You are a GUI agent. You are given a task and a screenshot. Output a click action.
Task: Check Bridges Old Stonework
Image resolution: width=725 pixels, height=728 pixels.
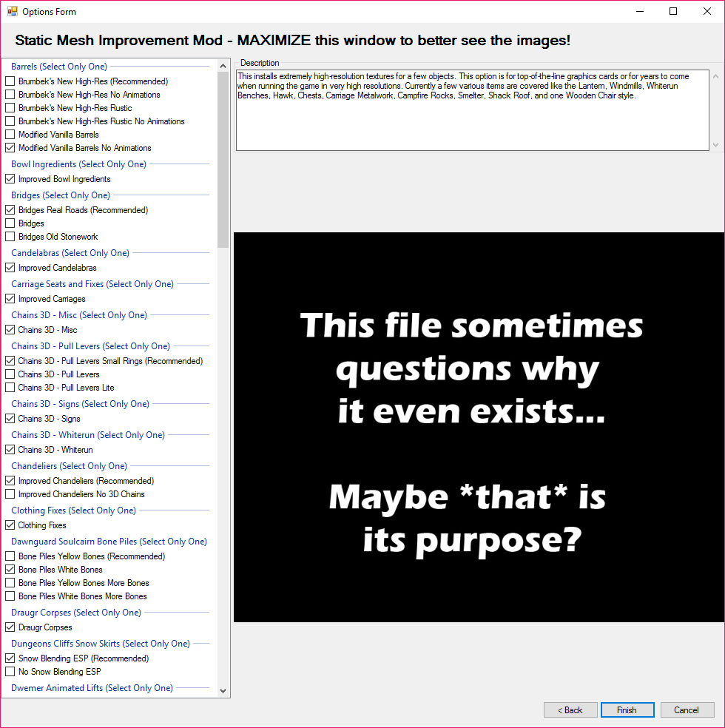tap(10, 237)
